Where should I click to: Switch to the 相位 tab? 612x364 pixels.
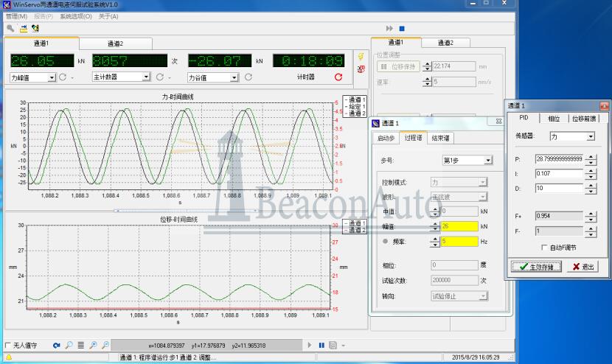coord(554,119)
